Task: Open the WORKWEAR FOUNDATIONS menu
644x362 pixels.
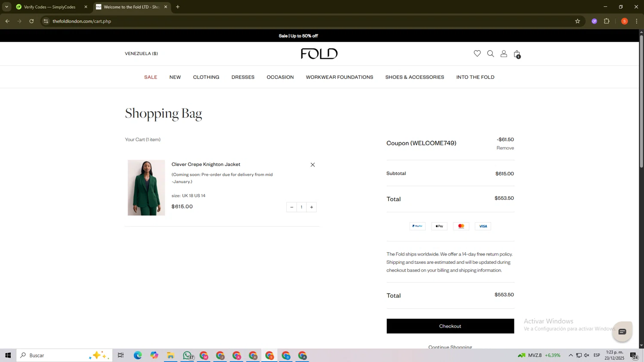Action: click(340, 77)
